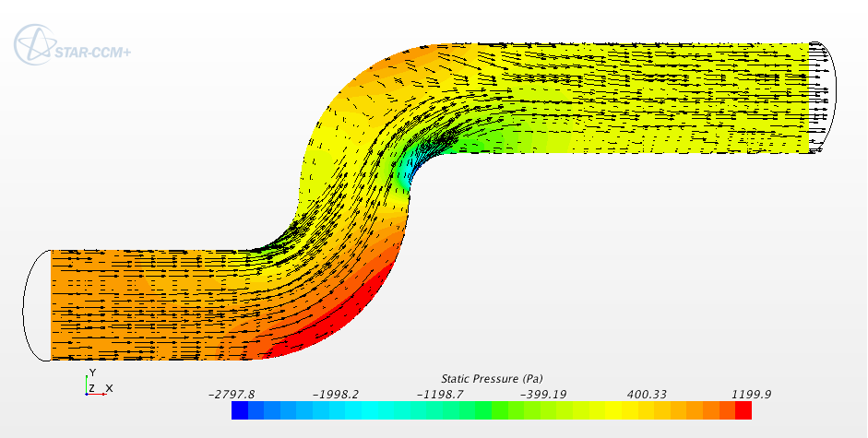This screenshot has height=438, width=868.
Task: Select the blue low-pressure zone at the upper bend
Action: (407, 169)
